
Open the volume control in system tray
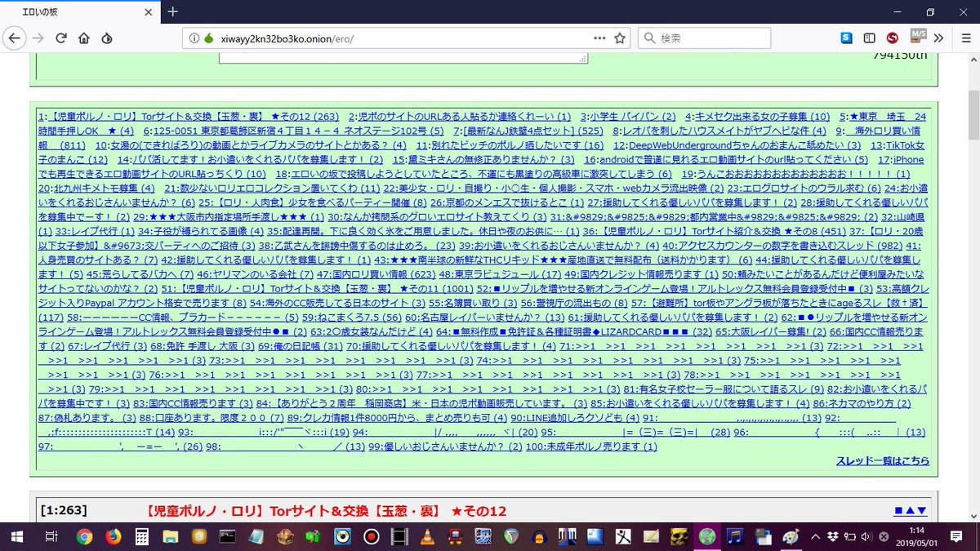click(x=866, y=536)
